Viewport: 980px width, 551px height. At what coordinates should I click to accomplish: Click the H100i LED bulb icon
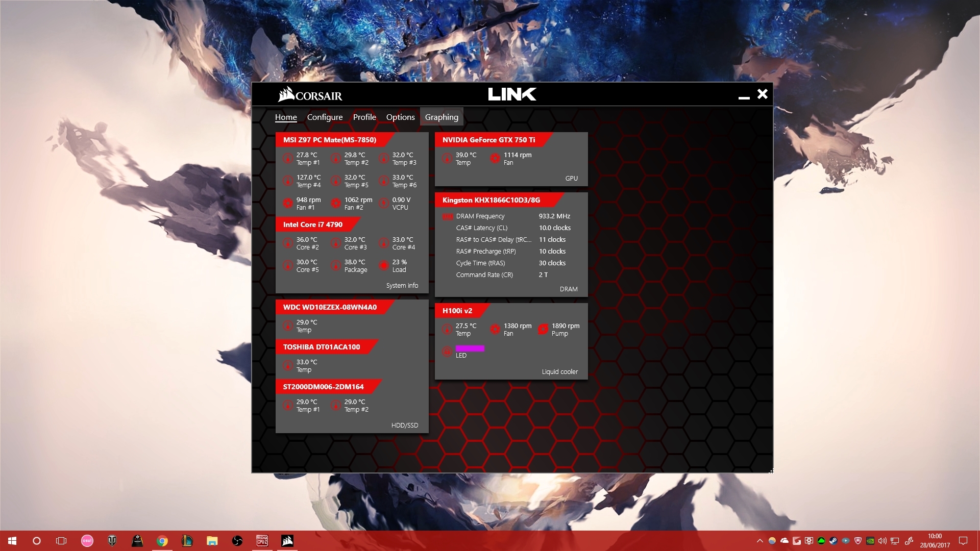point(447,352)
